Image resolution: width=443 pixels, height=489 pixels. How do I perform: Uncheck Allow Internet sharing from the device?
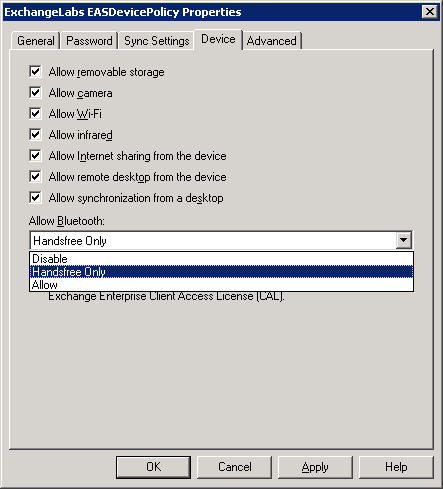pyautogui.click(x=35, y=156)
